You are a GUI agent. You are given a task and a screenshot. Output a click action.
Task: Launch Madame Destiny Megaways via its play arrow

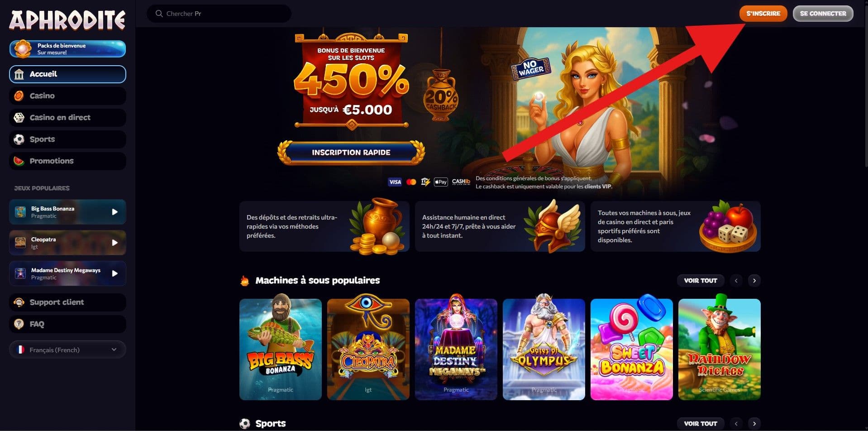click(115, 273)
